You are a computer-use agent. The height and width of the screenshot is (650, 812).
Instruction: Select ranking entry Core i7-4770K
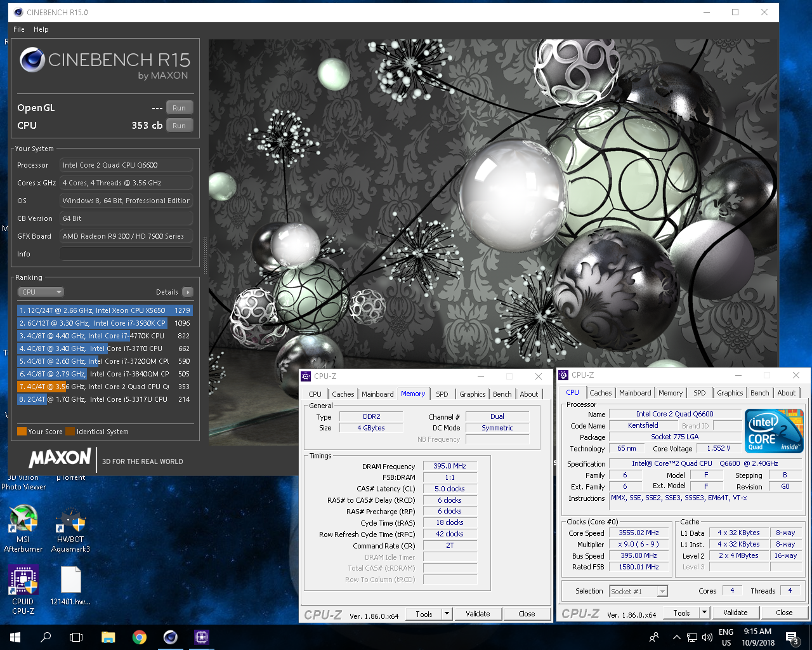(x=105, y=336)
